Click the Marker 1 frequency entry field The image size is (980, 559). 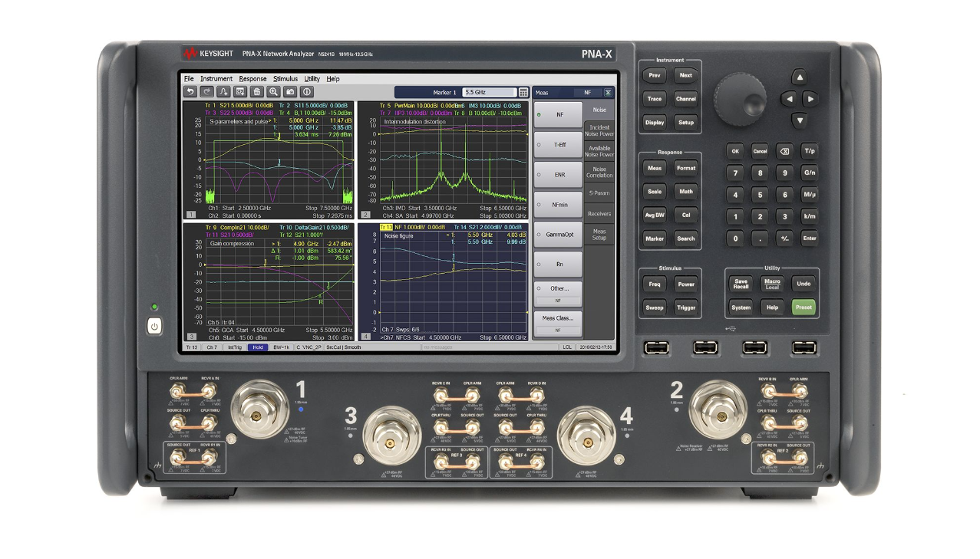click(489, 91)
